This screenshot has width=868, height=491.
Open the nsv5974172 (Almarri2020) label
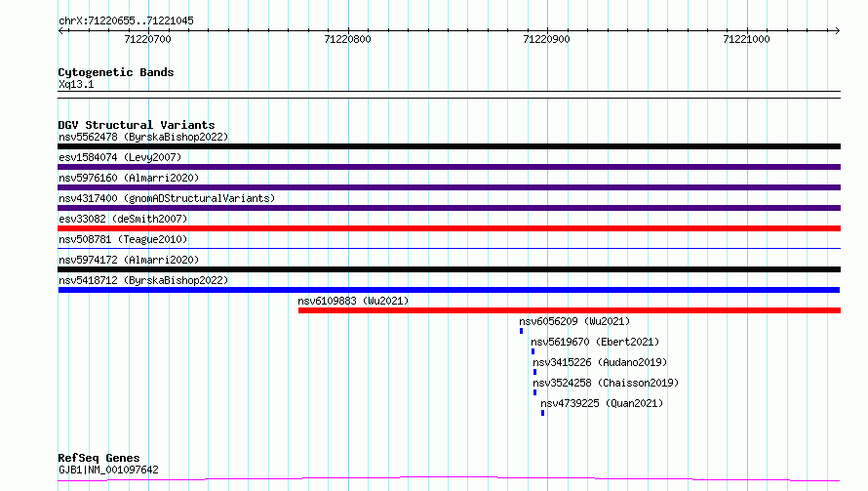[x=129, y=260]
